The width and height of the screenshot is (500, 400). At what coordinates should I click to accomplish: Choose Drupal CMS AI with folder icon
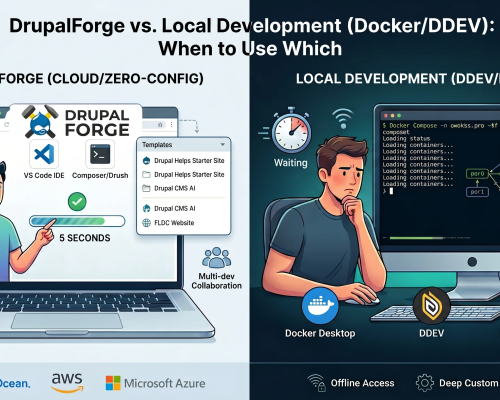pos(169,188)
